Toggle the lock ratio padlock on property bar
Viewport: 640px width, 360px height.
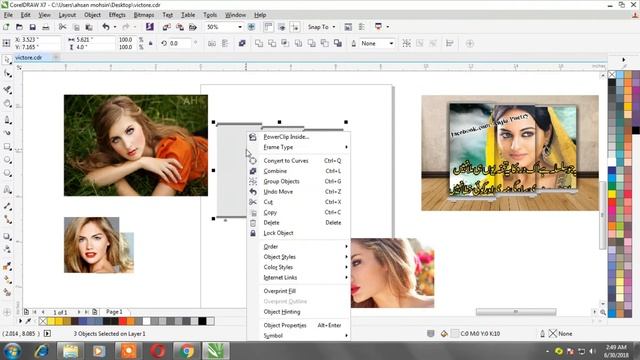point(151,43)
